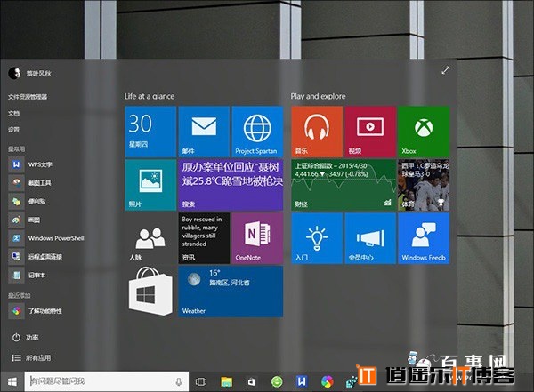This screenshot has height=392, width=534.
Task: Click the Life at a glance heading
Action: coord(150,97)
